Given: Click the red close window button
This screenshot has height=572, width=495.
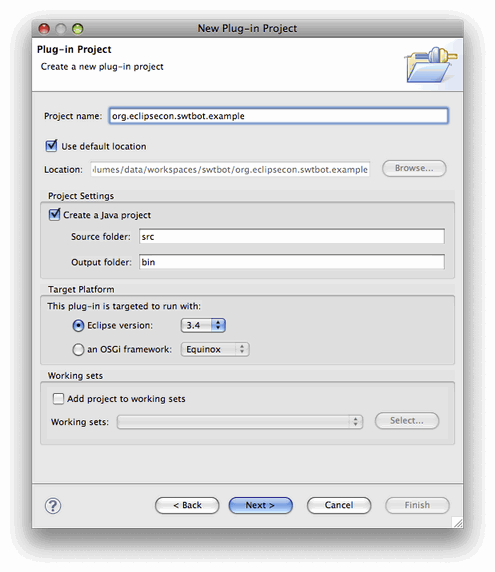Looking at the screenshot, I should click(x=44, y=28).
